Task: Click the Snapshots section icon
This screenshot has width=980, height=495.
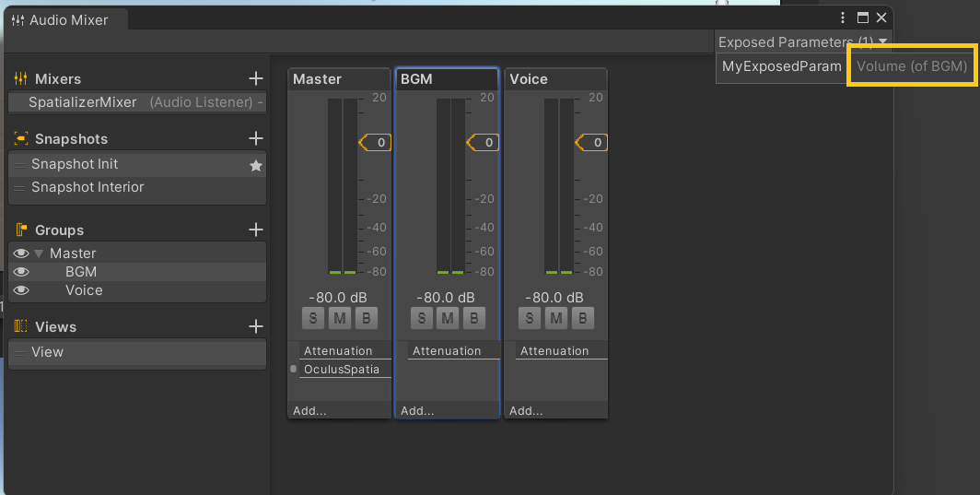Action: tap(20, 138)
